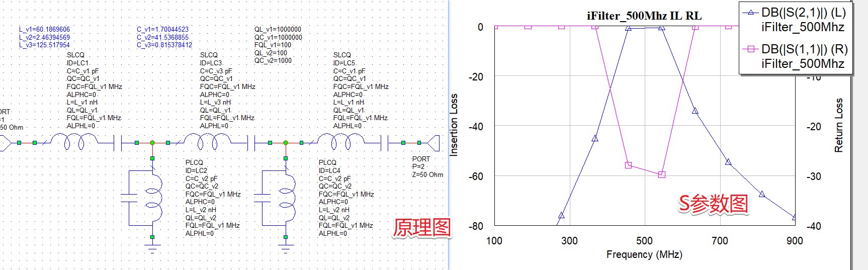
Task: Click the -30 tick on right axis
Action: click(814, 176)
